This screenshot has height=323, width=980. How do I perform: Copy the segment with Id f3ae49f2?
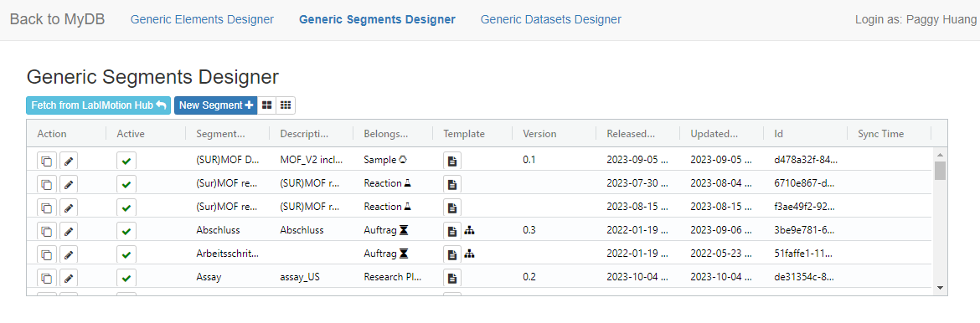pyautogui.click(x=46, y=208)
